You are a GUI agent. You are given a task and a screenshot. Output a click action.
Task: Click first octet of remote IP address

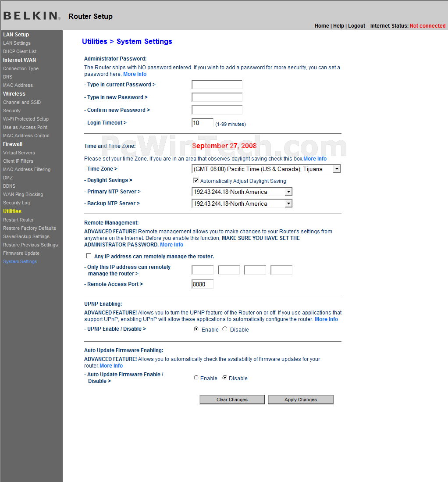coord(203,270)
